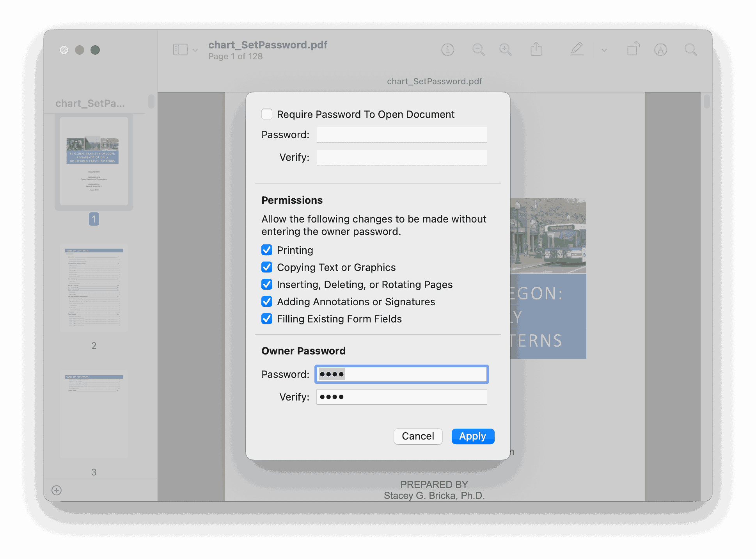The image size is (756, 559).
Task: Click the cover image on document page
Action: pyautogui.click(x=548, y=235)
